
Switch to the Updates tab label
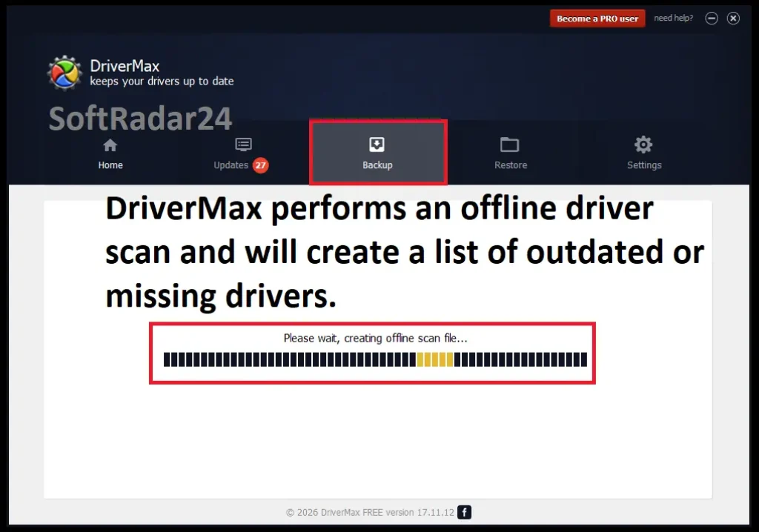231,165
